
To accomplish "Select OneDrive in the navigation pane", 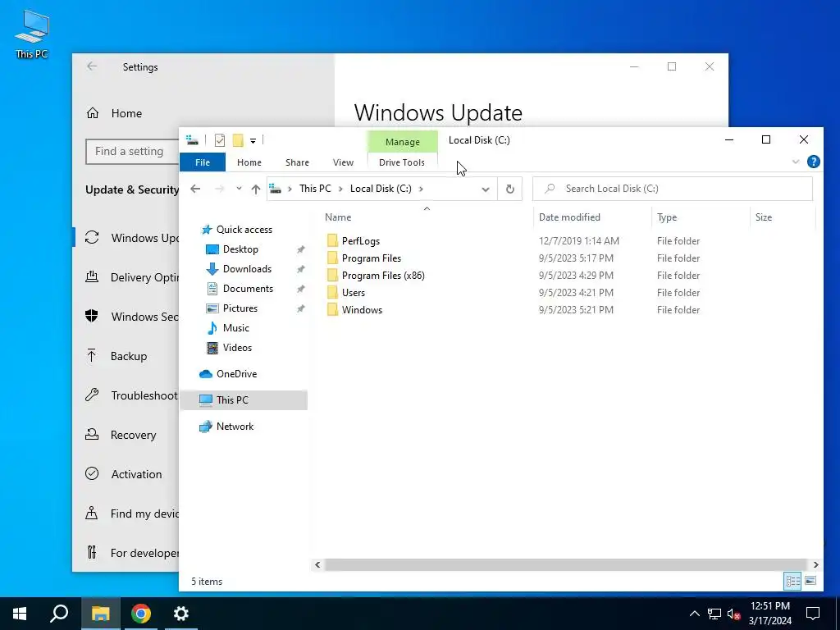I will click(236, 374).
